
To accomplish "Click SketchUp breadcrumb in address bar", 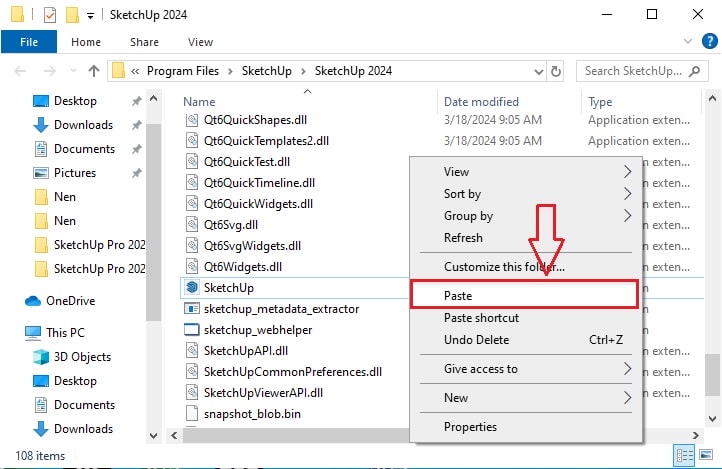I will (x=267, y=71).
